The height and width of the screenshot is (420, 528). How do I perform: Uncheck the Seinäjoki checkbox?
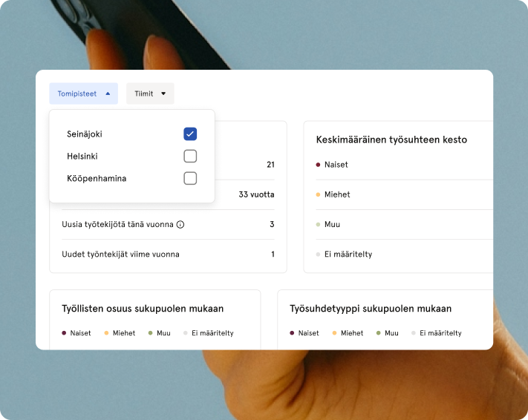click(x=190, y=134)
